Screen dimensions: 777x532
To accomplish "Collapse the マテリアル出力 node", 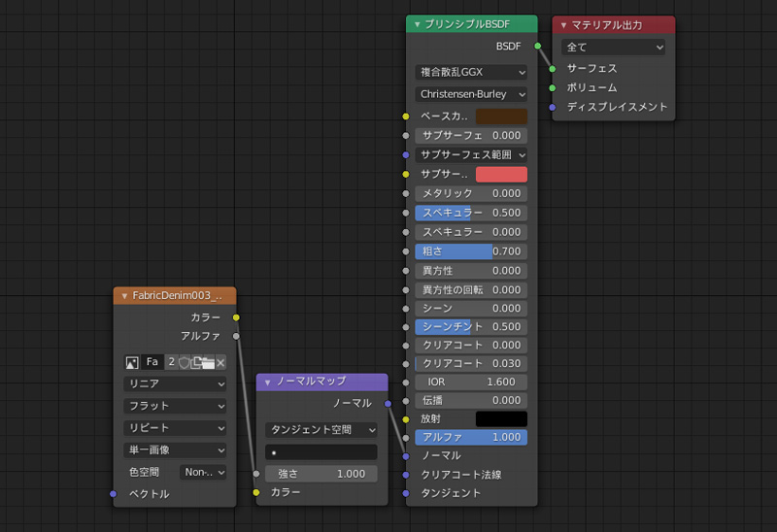I will tap(563, 25).
